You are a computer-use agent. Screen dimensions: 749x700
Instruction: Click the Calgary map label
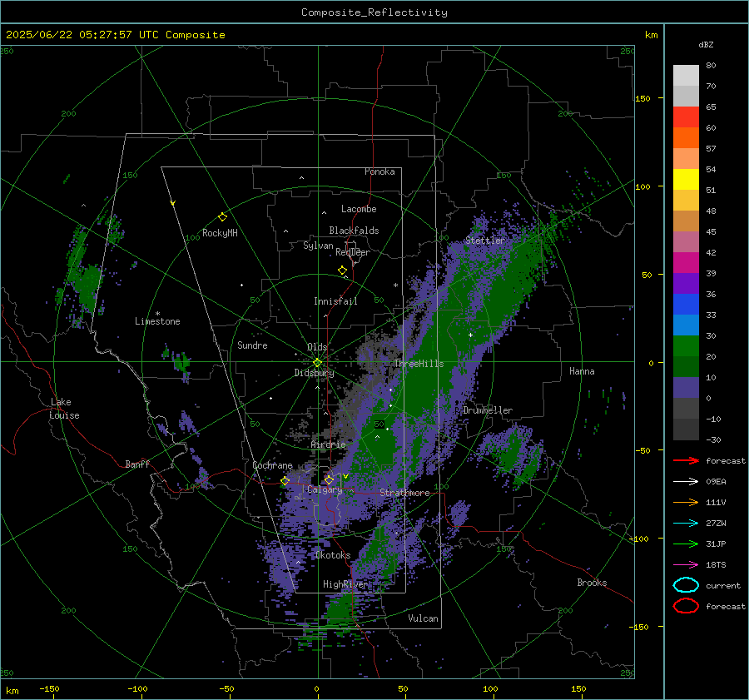click(325, 489)
